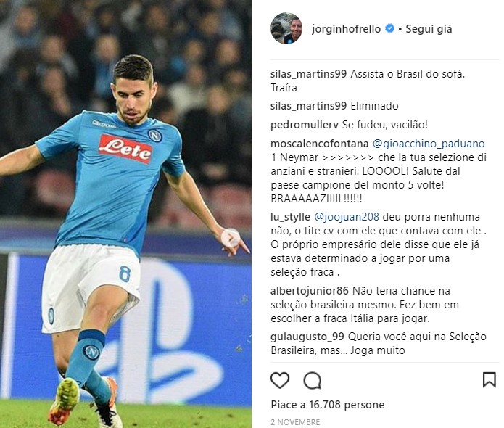Open moscalencofontana commenter profile

pos(320,144)
